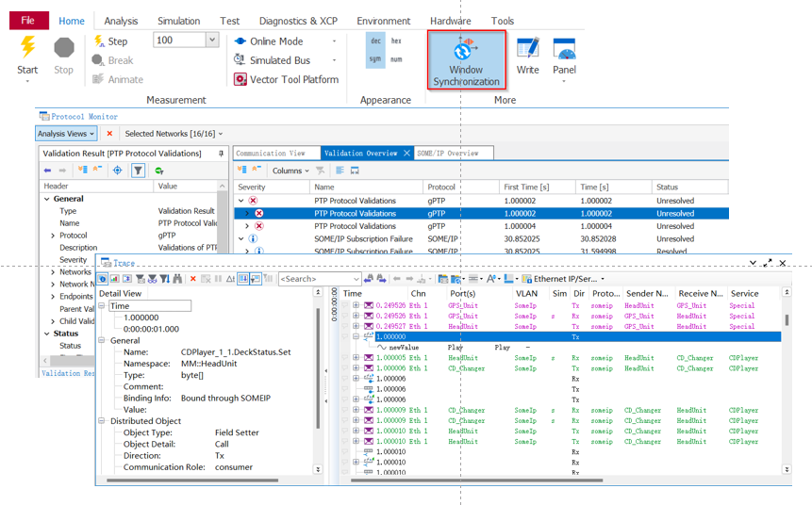The image size is (812, 505).
Task: Expand all rows in Validation Overview toolbar
Action: pyautogui.click(x=241, y=170)
